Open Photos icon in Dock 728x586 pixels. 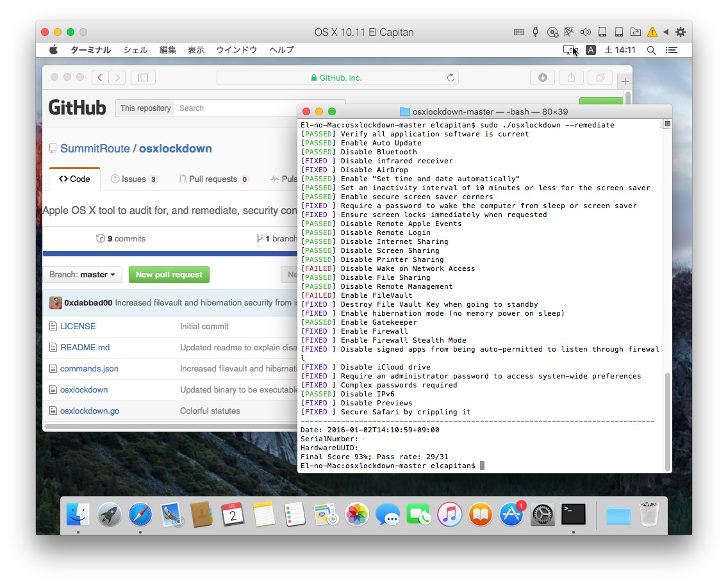[356, 514]
